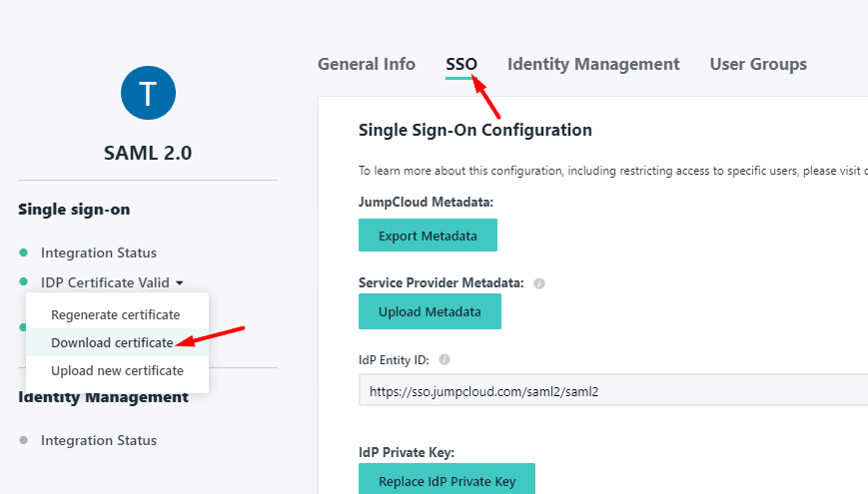Click Single sign-on Integration Status item
This screenshot has height=494, width=868.
(x=99, y=252)
